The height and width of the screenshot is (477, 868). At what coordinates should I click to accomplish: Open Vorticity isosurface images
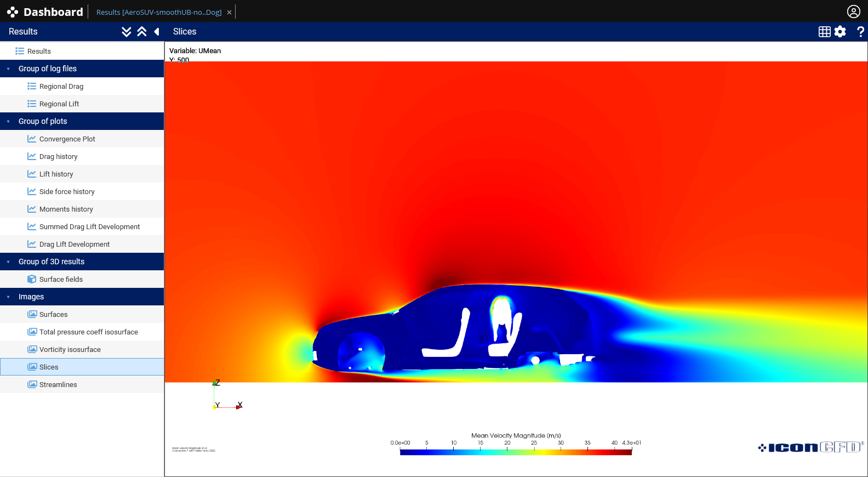[82, 349]
